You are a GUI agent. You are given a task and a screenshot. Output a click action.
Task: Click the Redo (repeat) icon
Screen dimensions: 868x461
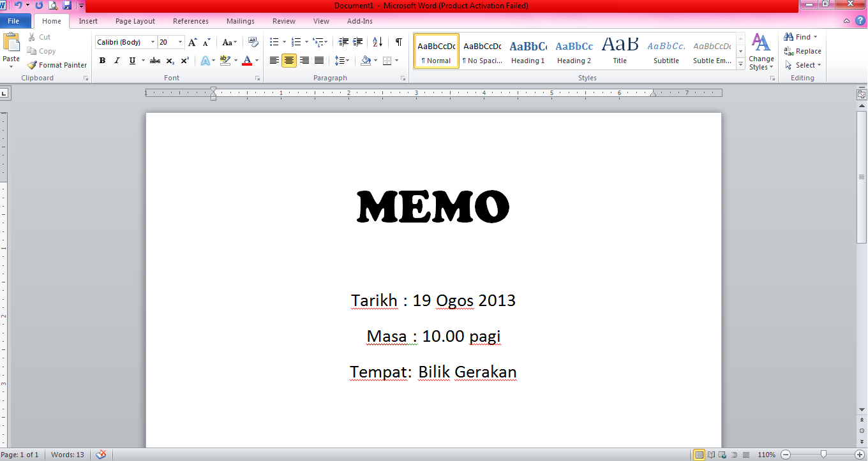39,5
